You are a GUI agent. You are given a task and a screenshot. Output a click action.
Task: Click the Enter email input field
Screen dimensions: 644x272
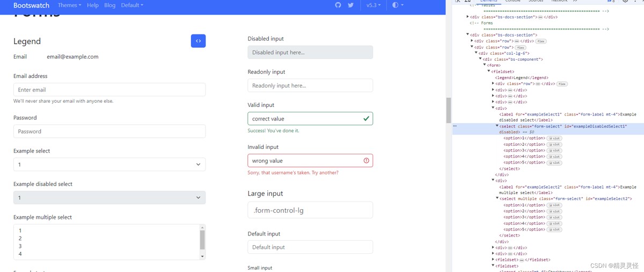[109, 90]
